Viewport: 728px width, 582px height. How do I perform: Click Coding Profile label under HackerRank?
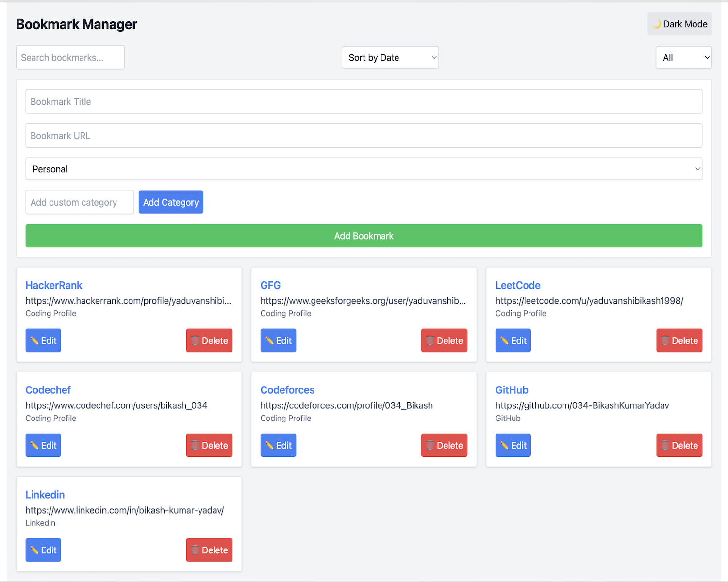click(x=51, y=313)
